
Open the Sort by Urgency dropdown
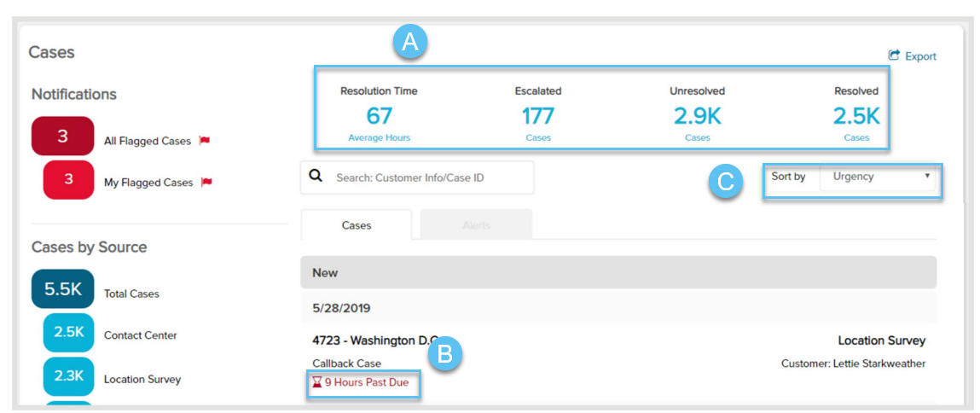tap(877, 177)
